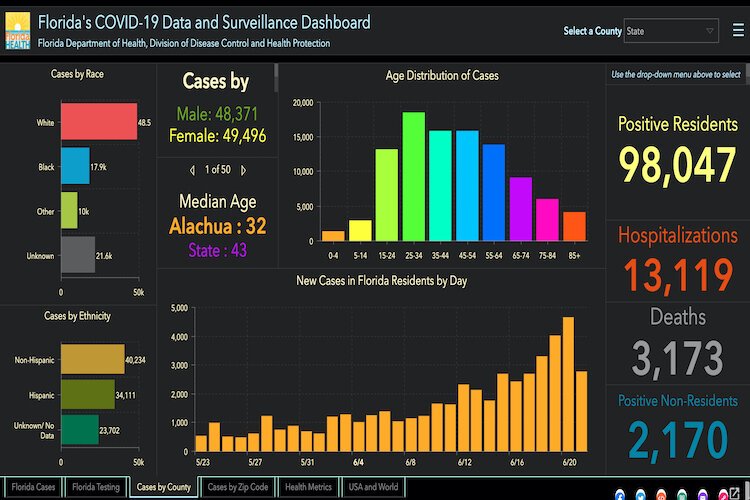The height and width of the screenshot is (500, 750).
Task: Click the 40,234 Non-Hispanic value label
Action: click(135, 360)
